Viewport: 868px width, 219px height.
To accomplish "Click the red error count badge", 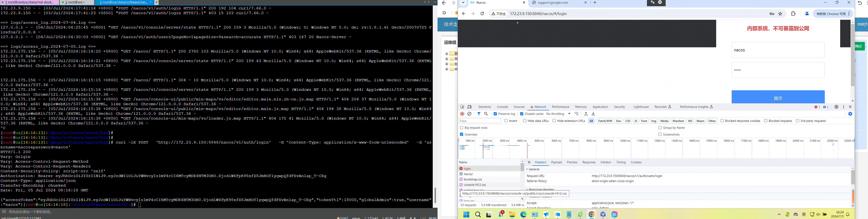I will (x=817, y=107).
